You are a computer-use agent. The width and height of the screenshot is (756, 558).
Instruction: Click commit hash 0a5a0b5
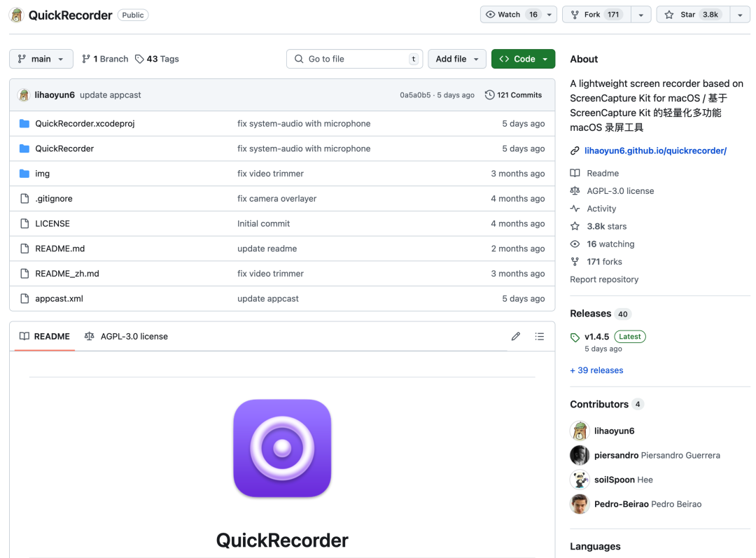tap(415, 95)
